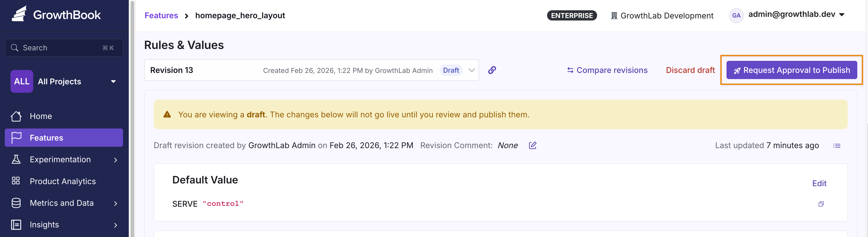Click the sidebar vertical scrollbar
The image size is (868, 237).
pyautogui.click(x=132, y=118)
